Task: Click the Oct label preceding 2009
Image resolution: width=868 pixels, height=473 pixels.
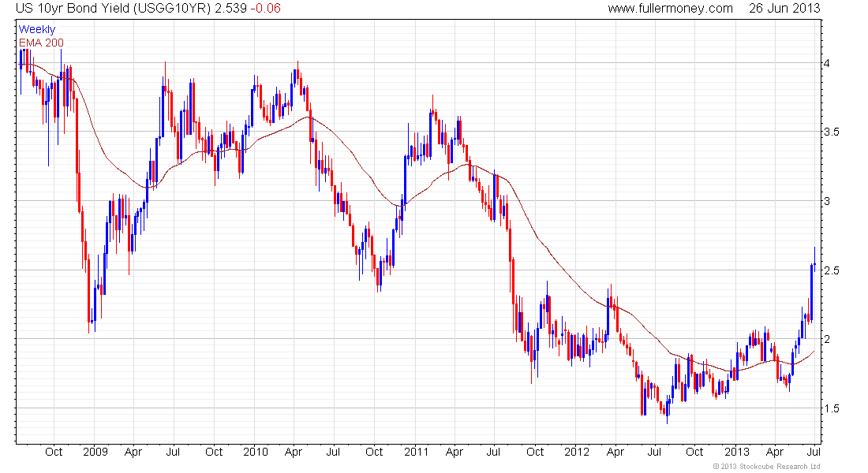Action: (54, 452)
